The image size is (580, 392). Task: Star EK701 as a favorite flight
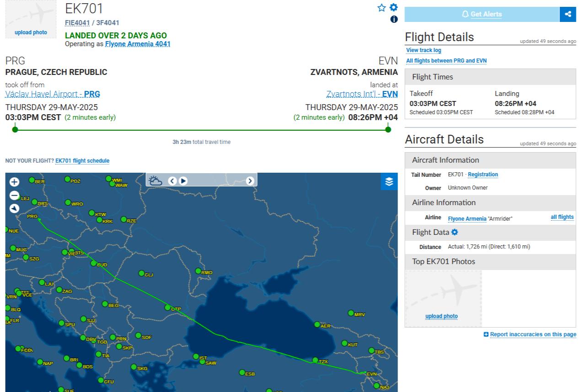(381, 8)
